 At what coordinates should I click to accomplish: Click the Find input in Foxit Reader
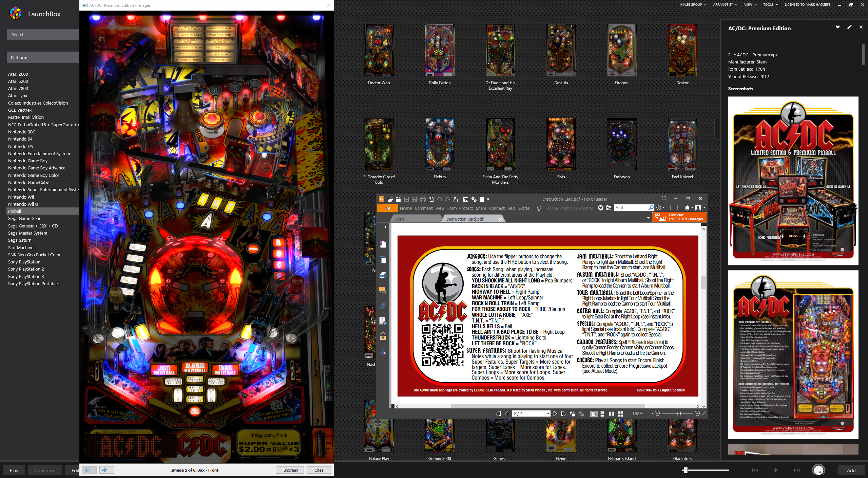631,208
